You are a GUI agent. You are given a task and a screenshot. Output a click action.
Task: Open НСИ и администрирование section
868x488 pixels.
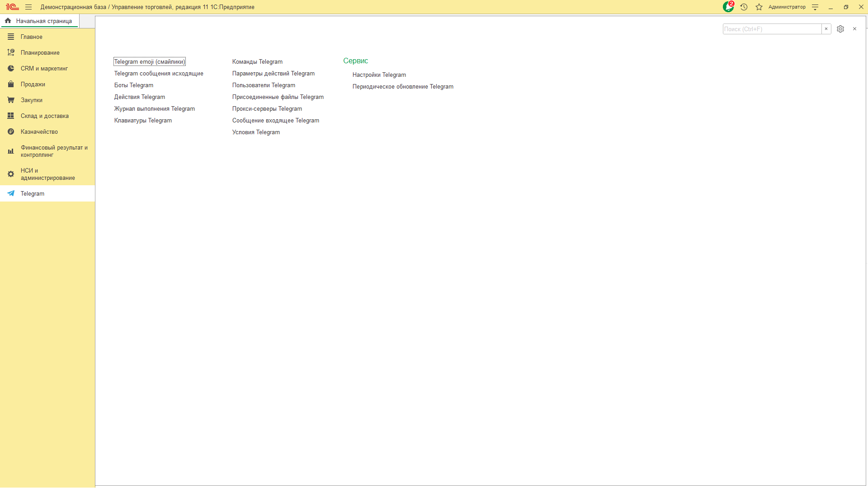click(x=47, y=174)
